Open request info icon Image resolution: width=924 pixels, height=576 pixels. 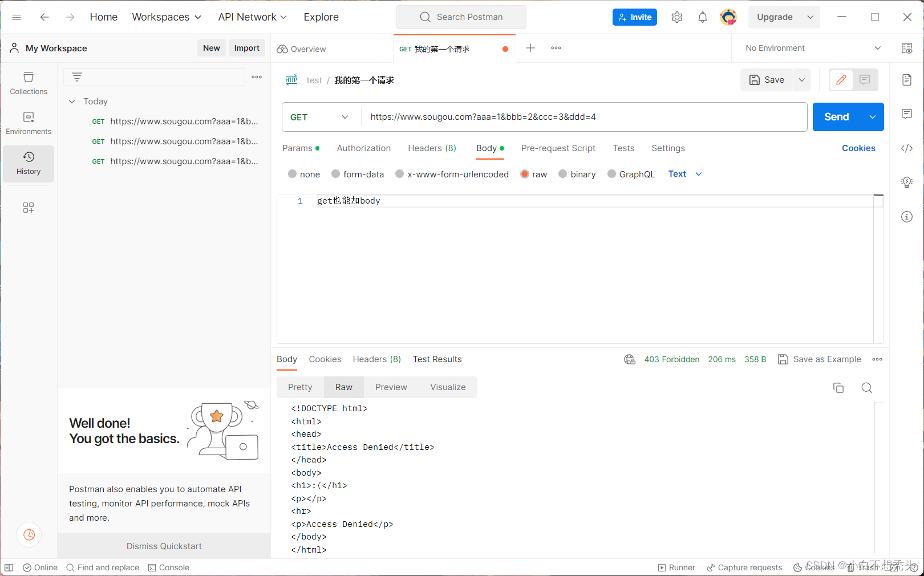[907, 217]
